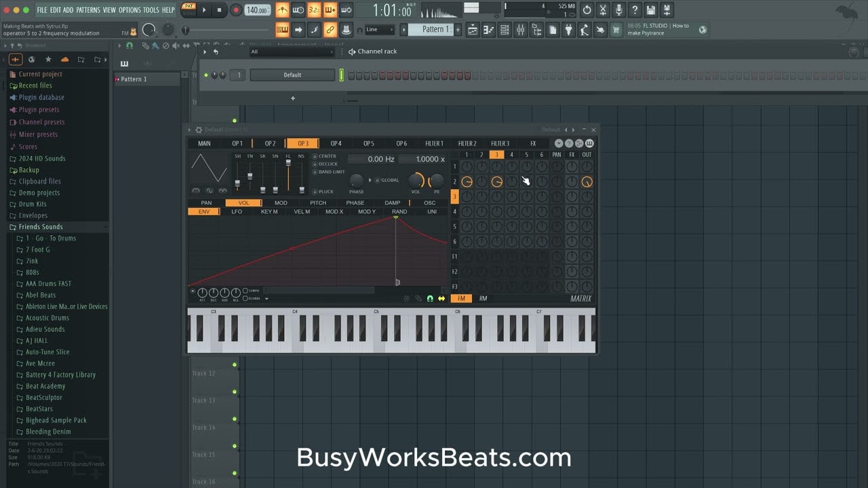This screenshot has height=488, width=868.
Task: Toggle the envelope TEMPO checkbox
Action: pyautogui.click(x=246, y=291)
